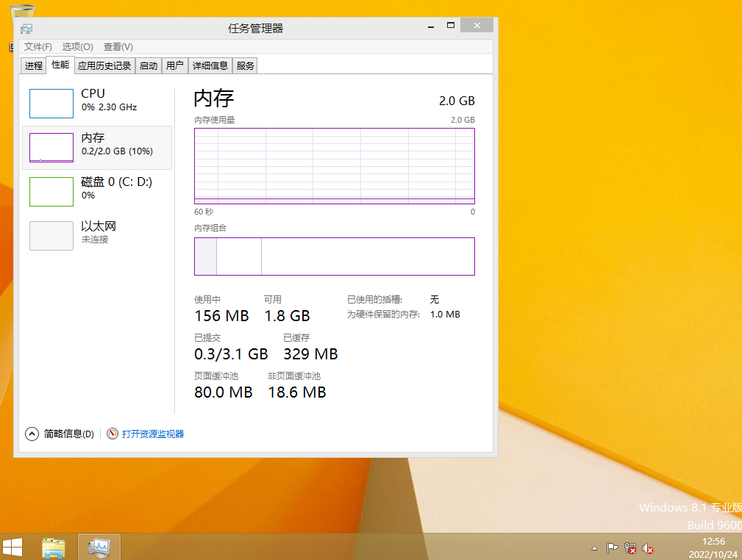Switch to the 应用历史记录 tab
742x560 pixels.
tap(104, 65)
